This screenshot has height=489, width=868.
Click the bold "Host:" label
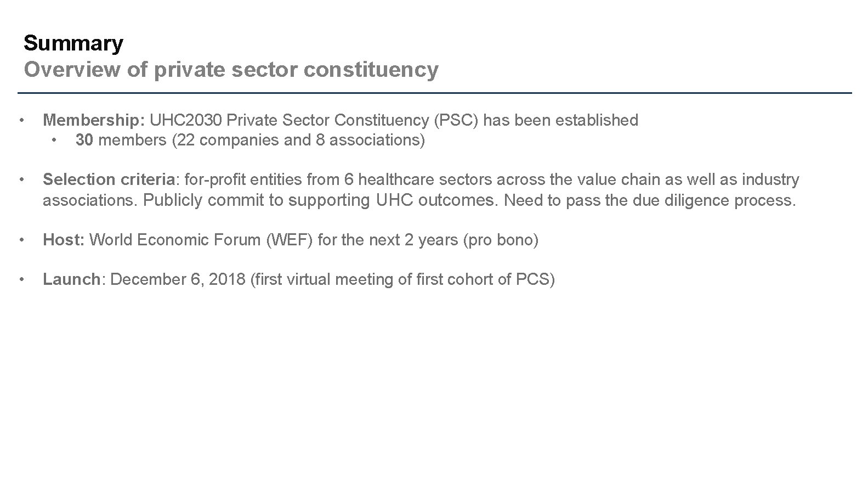point(64,240)
